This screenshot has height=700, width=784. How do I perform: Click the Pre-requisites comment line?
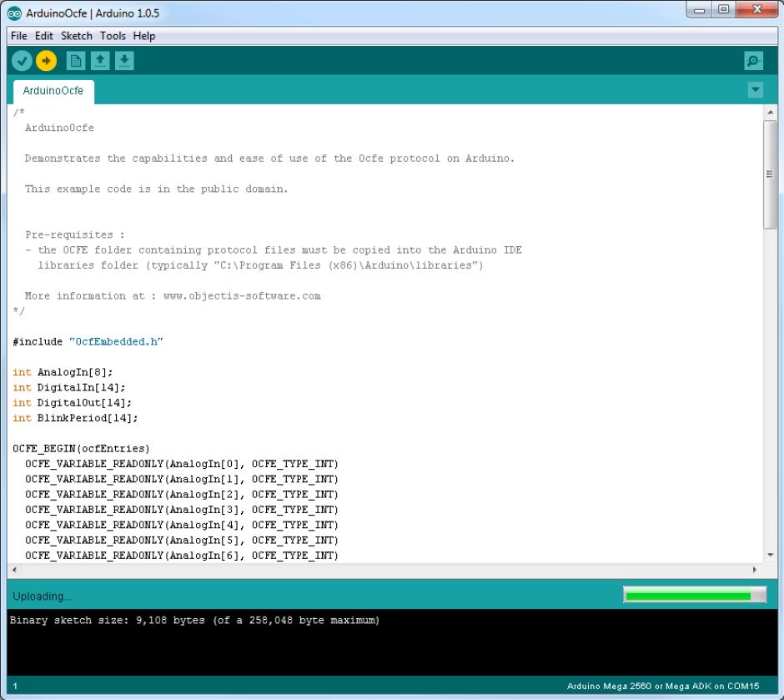75,235
